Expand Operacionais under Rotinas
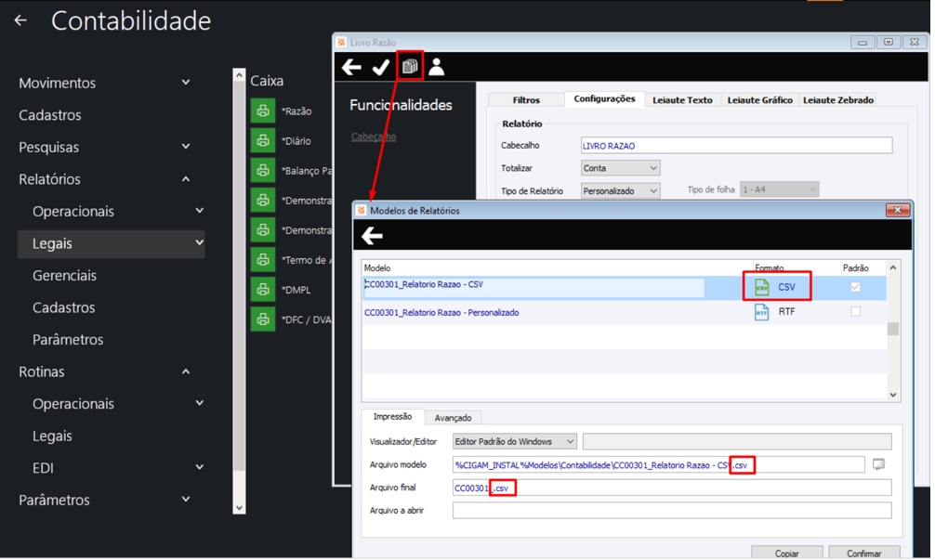This screenshot has height=560, width=935. point(200,404)
